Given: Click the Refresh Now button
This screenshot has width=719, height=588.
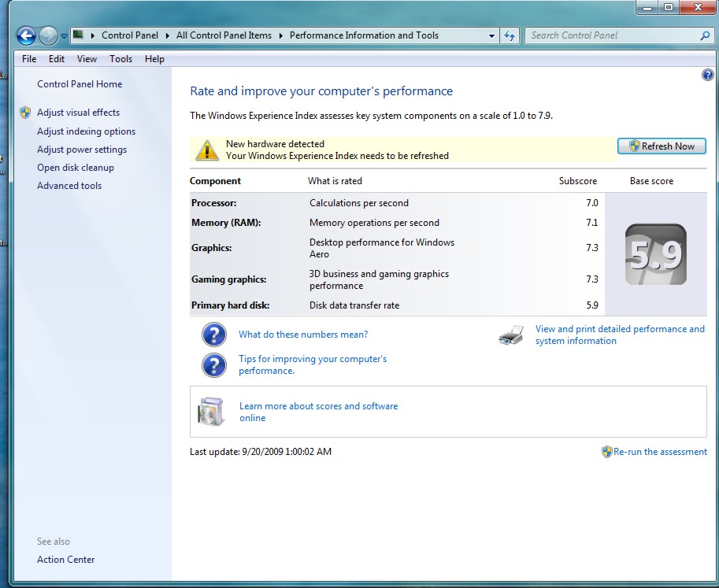Looking at the screenshot, I should pos(662,146).
